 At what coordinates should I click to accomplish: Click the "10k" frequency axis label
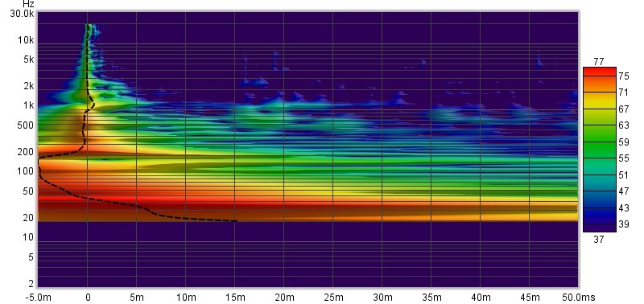26,40
